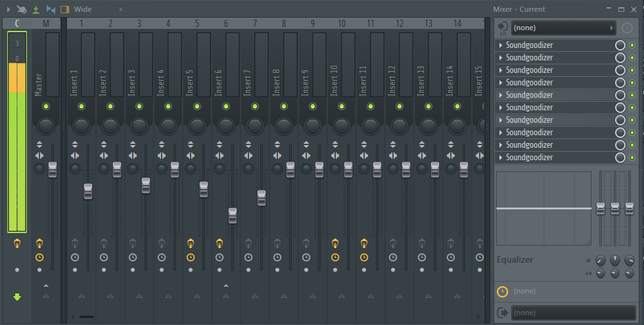Click Insert 14 stereo separation knob
Viewport: 644px width, 325px height.
pyautogui.click(x=451, y=169)
